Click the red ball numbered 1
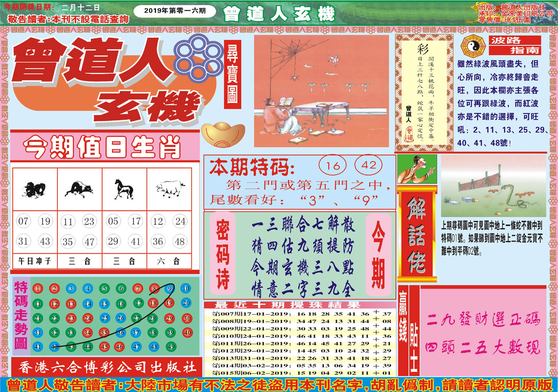This screenshot has height=392, width=558. tap(38, 289)
